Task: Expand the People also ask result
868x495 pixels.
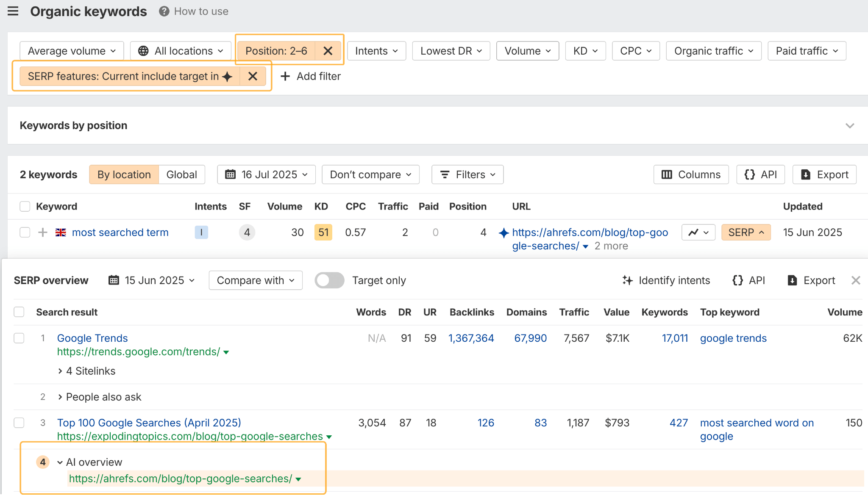Action: pyautogui.click(x=60, y=397)
